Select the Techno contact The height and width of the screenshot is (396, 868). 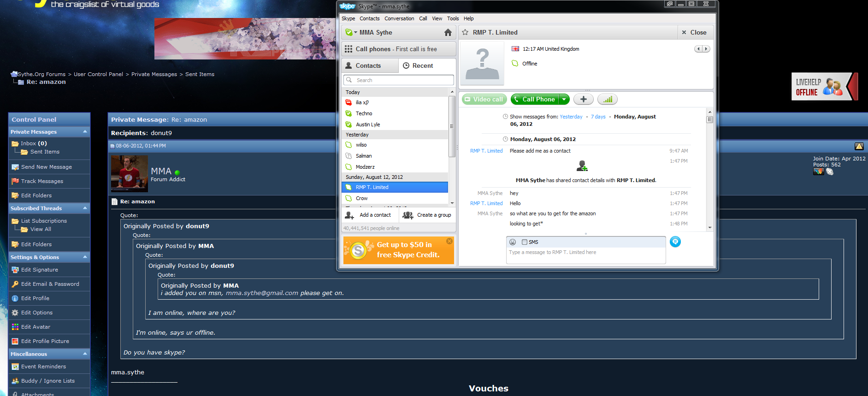coord(395,113)
